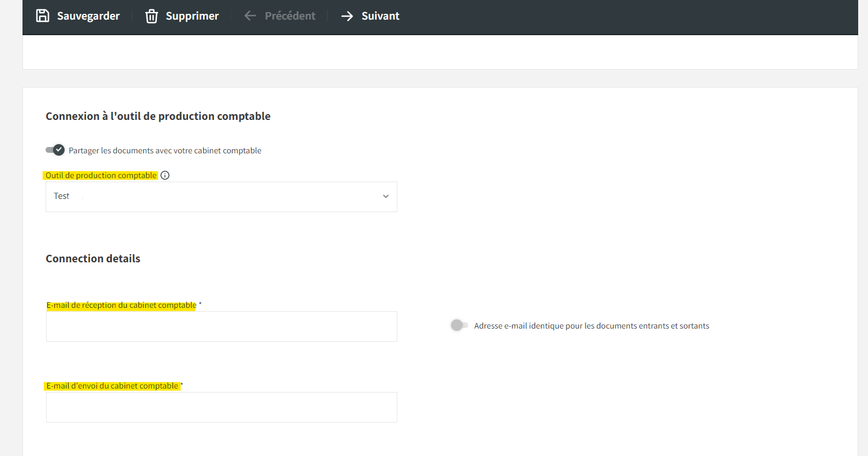Choose Supprimer in the top toolbar

tap(192, 16)
